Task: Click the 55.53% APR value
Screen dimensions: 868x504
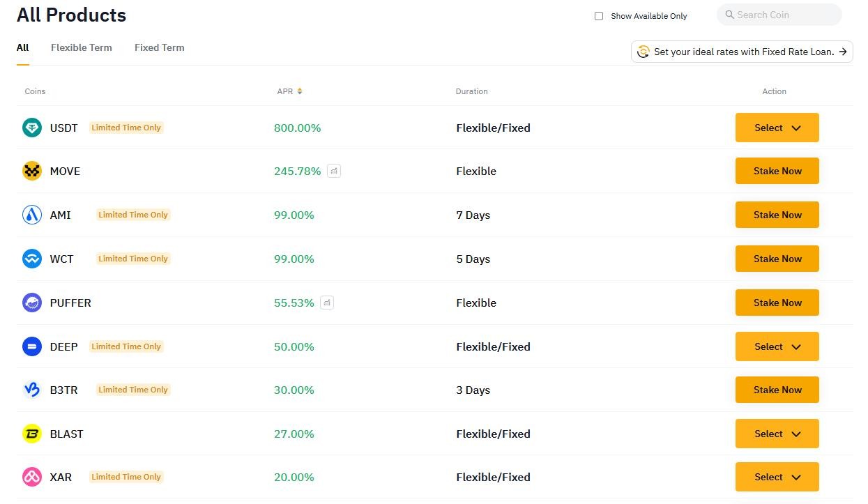Action: click(294, 303)
